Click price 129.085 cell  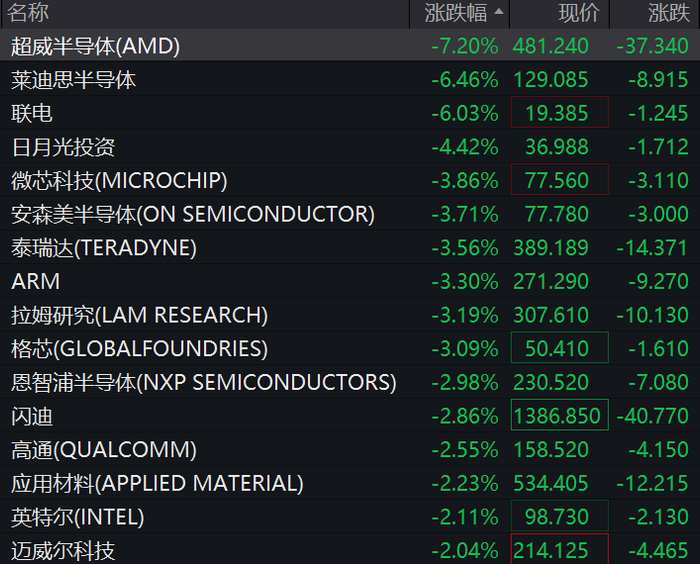click(550, 79)
